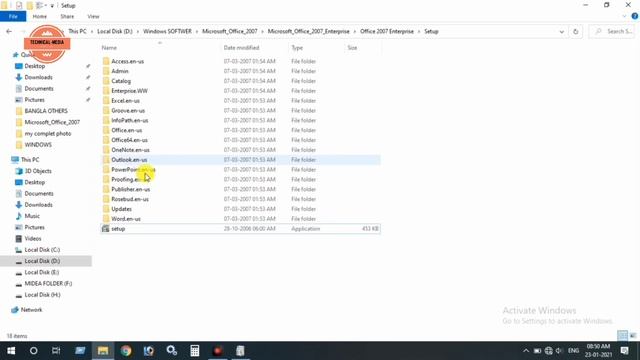
Task: Open WINDOWS folder in navigation pane
Action: coord(38,145)
